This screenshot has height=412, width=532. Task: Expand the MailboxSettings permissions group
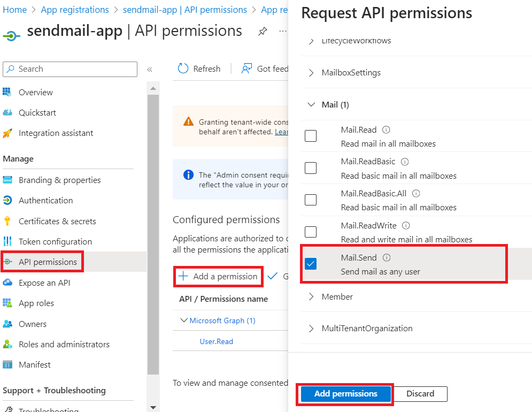coord(312,73)
